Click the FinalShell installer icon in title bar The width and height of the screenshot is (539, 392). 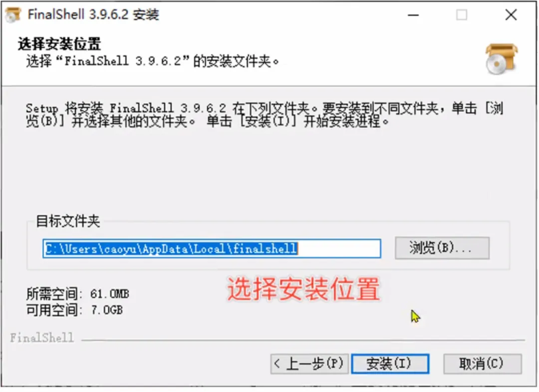click(13, 15)
